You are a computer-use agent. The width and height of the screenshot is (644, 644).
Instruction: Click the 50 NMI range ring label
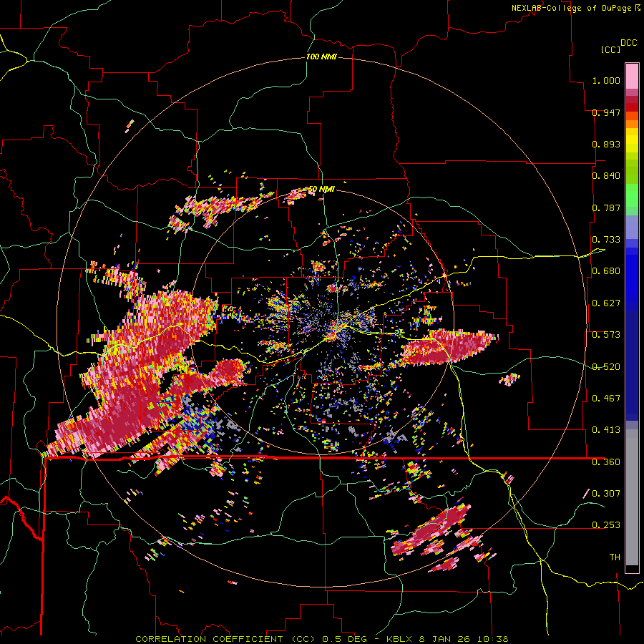point(321,190)
